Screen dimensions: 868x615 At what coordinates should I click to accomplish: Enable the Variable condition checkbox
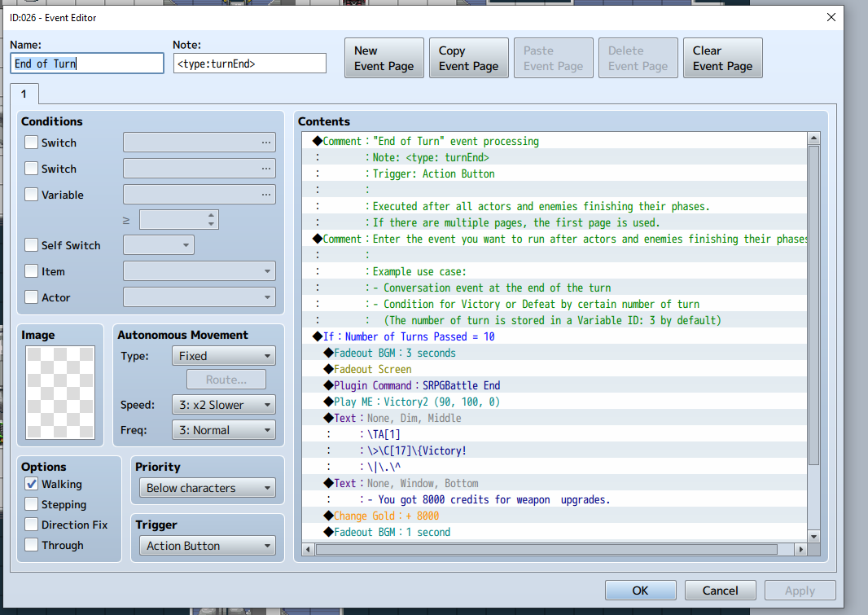coord(32,195)
